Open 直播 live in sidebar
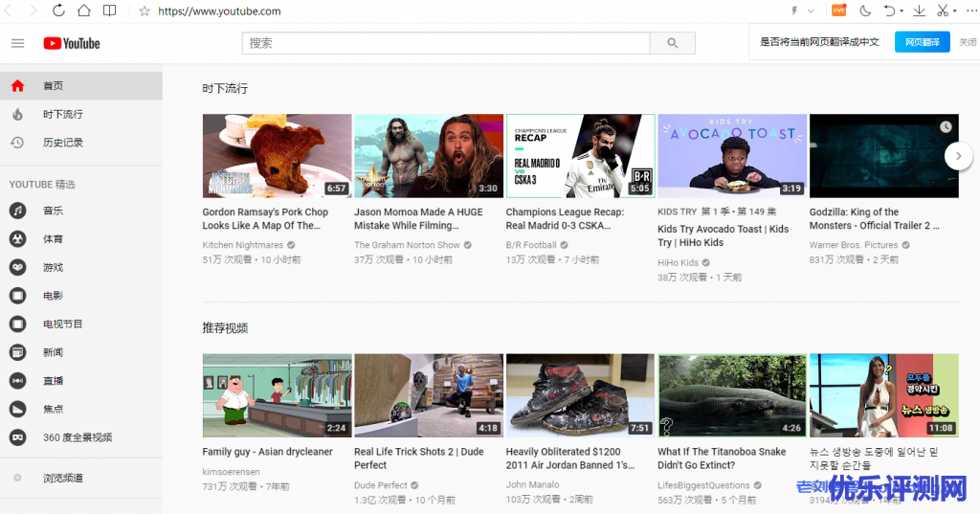 click(81, 381)
